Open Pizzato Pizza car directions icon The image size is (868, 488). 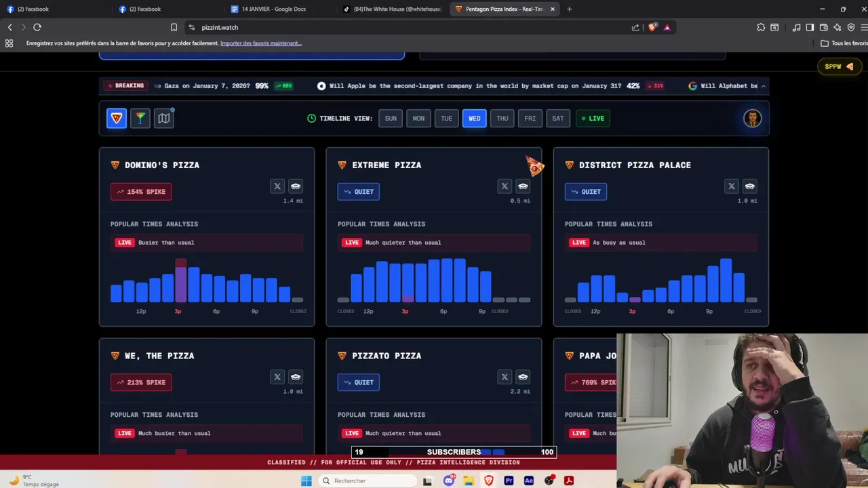pos(523,377)
